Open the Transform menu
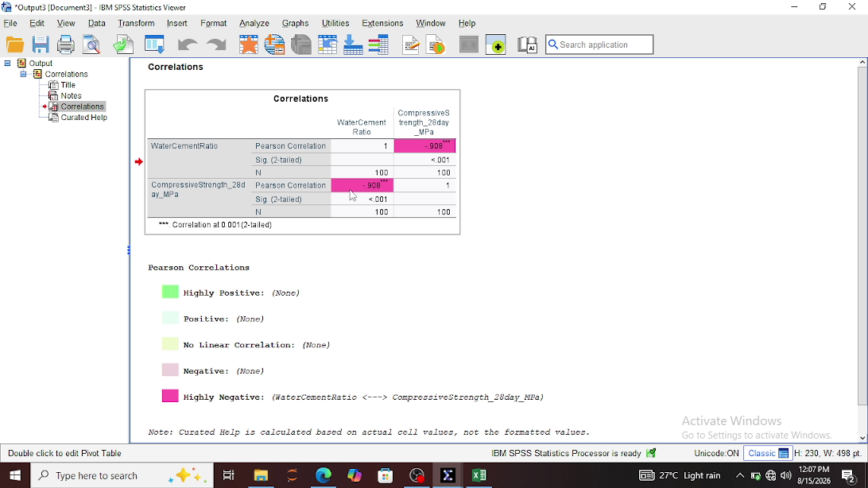This screenshot has width=868, height=488. pyautogui.click(x=136, y=23)
